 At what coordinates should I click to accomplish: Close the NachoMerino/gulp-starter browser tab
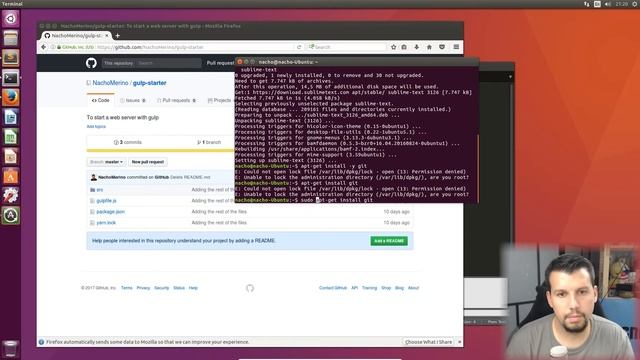pyautogui.click(x=107, y=36)
